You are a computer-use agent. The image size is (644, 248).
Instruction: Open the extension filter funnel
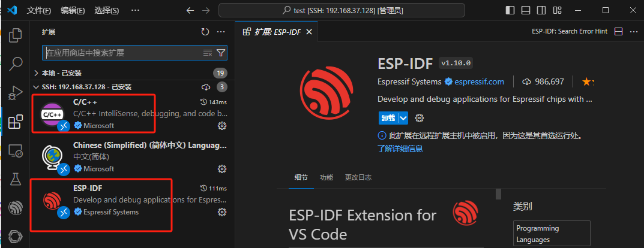click(220, 53)
